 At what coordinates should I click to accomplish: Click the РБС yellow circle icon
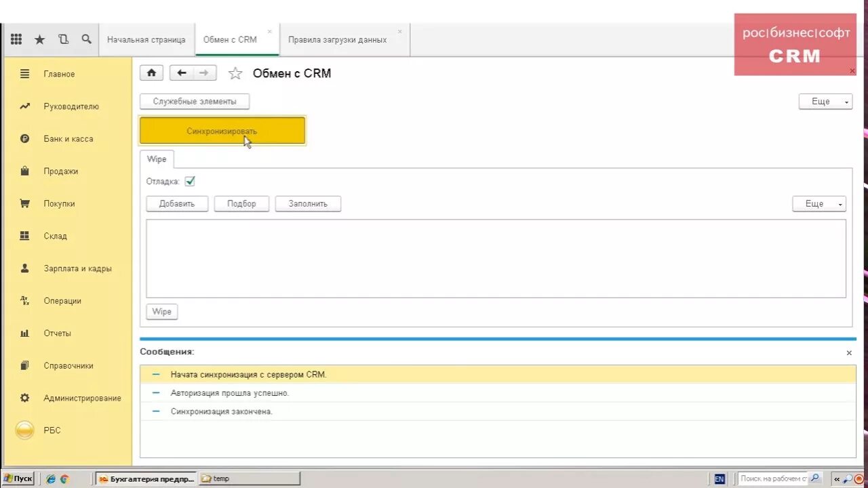click(x=25, y=430)
